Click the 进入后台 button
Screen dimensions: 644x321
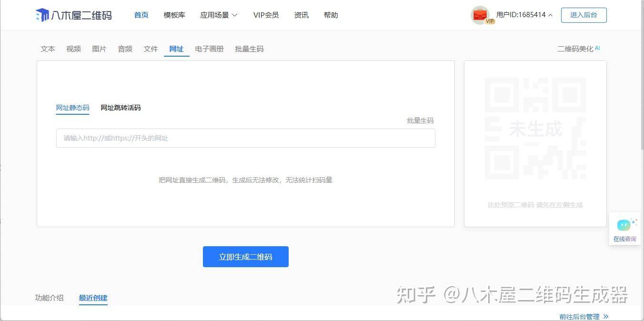pos(584,15)
